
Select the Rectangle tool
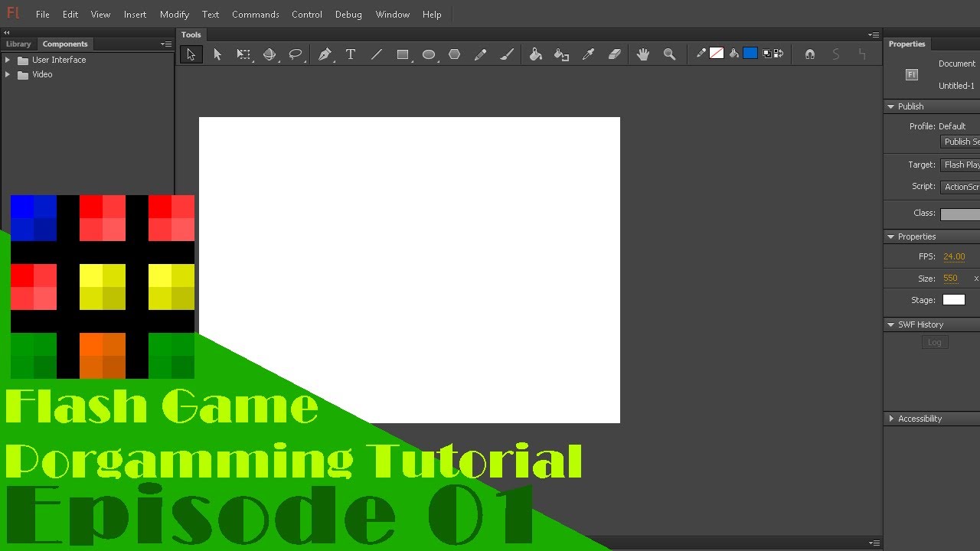[x=403, y=54]
